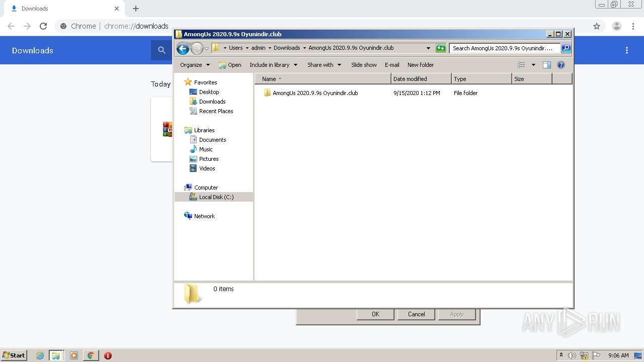Click the Explorer help icon
The height and width of the screenshot is (362, 644).
561,65
